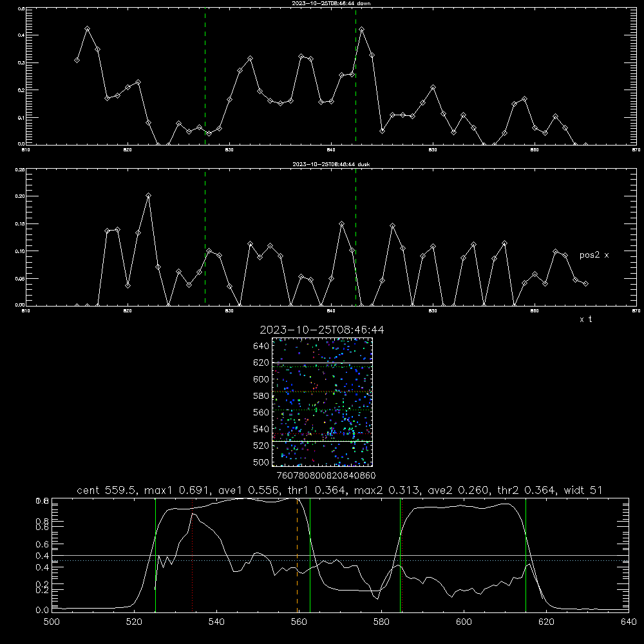The image size is (644, 644).
Task: Select 'max1 0.691' in the statistics header
Action: [178, 490]
